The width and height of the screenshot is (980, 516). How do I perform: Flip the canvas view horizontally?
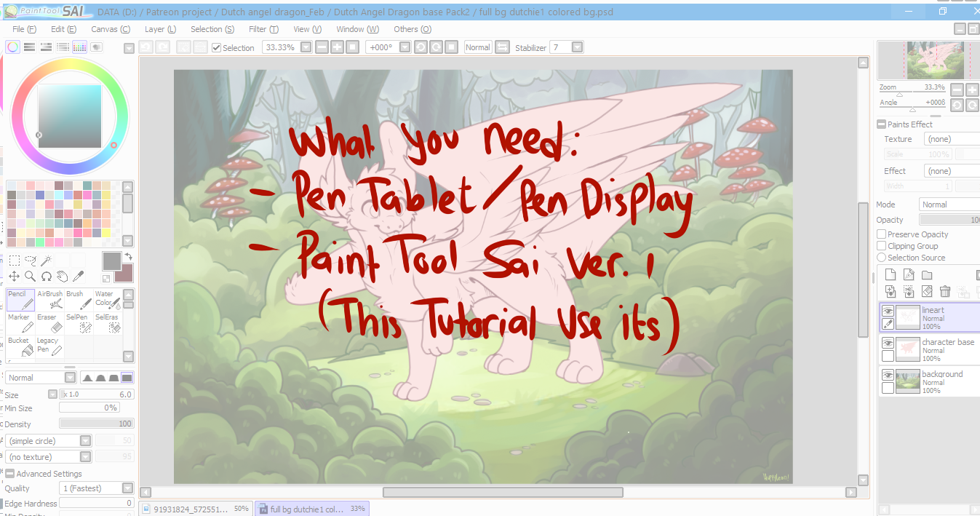[x=502, y=47]
